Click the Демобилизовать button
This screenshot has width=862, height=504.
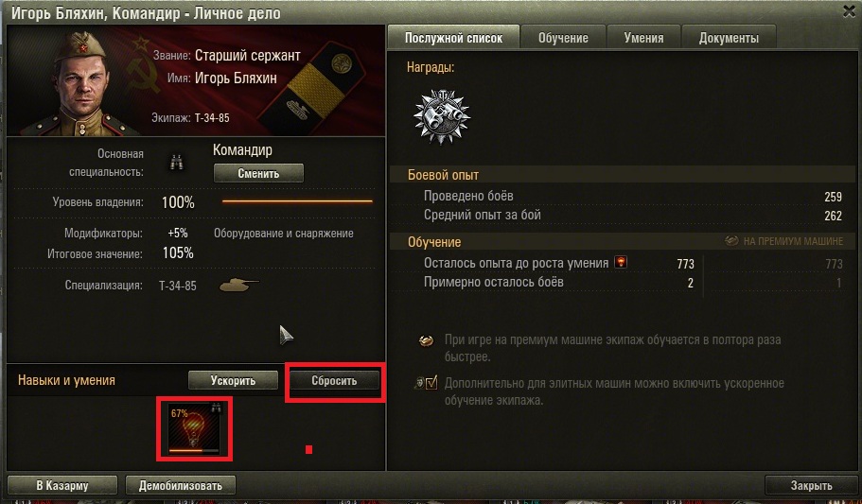[181, 485]
